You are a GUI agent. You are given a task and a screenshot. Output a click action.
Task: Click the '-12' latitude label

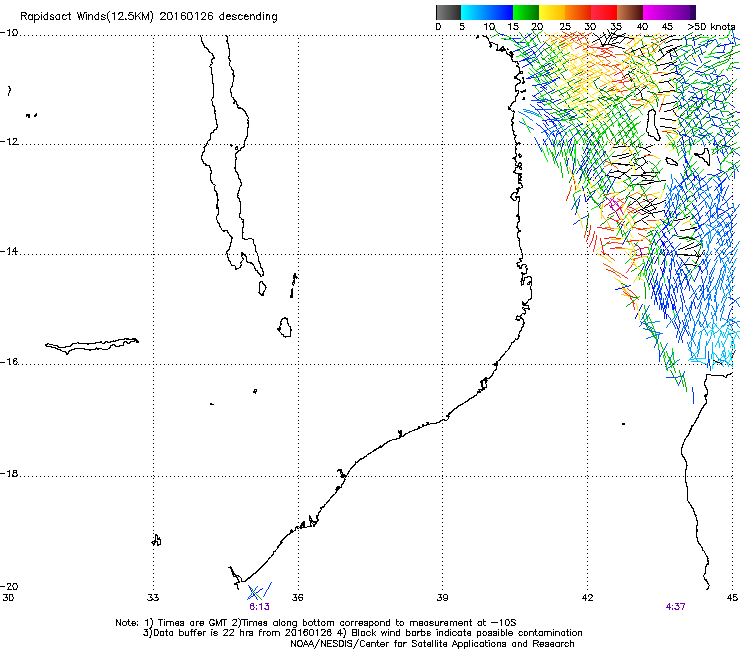tap(9, 142)
